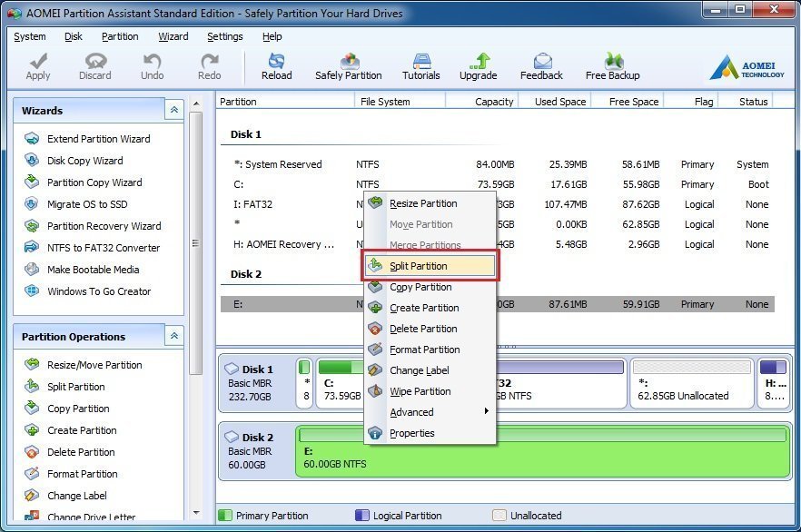Viewport: 801px width, 532px height.
Task: Choose Format Partition from context menu
Action: pyautogui.click(x=430, y=350)
